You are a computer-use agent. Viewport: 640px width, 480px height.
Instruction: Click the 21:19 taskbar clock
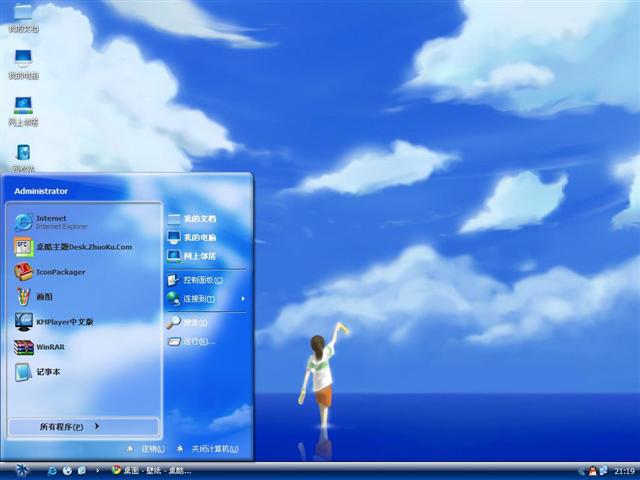point(624,471)
